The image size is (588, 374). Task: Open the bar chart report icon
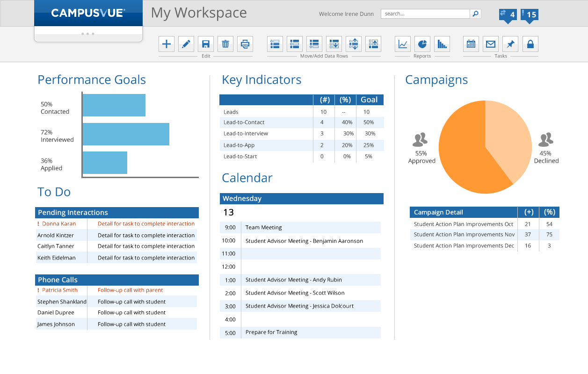coord(442,44)
